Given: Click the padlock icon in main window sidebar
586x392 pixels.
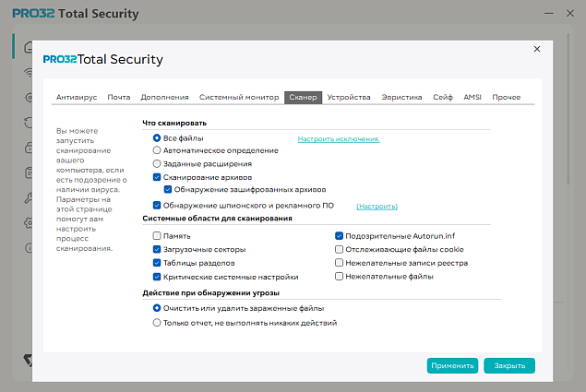Looking at the screenshot, I should click(29, 148).
